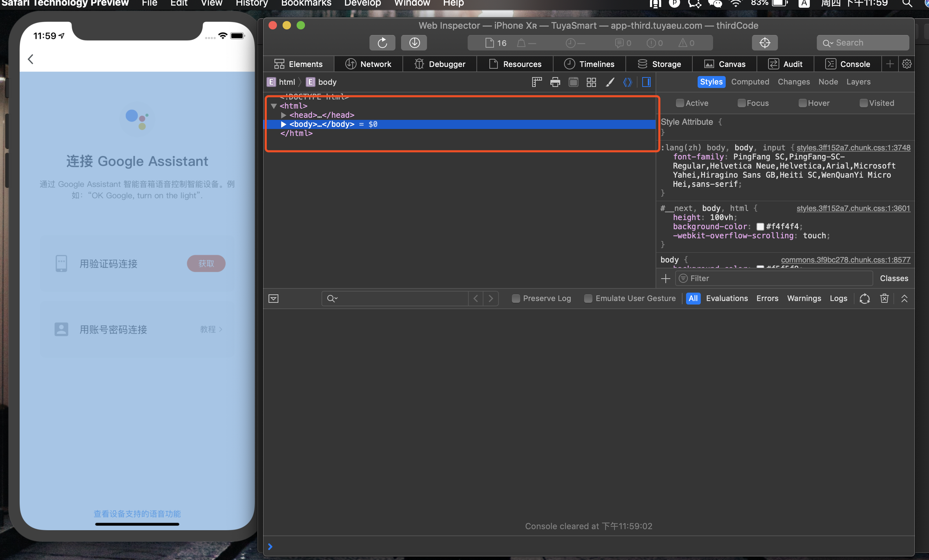Click the console reload refresh icon
The image size is (929, 560).
[864, 299]
